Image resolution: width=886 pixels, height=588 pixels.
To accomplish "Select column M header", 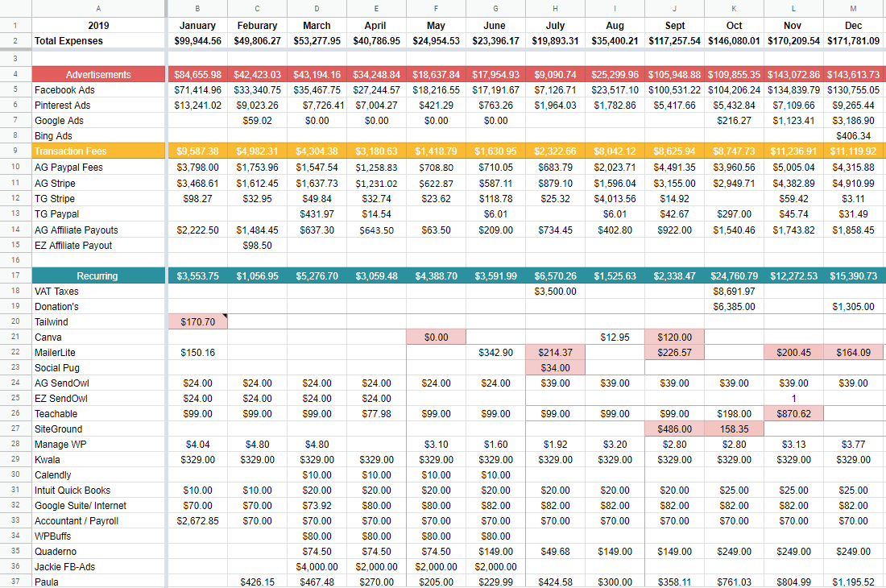I will [x=853, y=9].
